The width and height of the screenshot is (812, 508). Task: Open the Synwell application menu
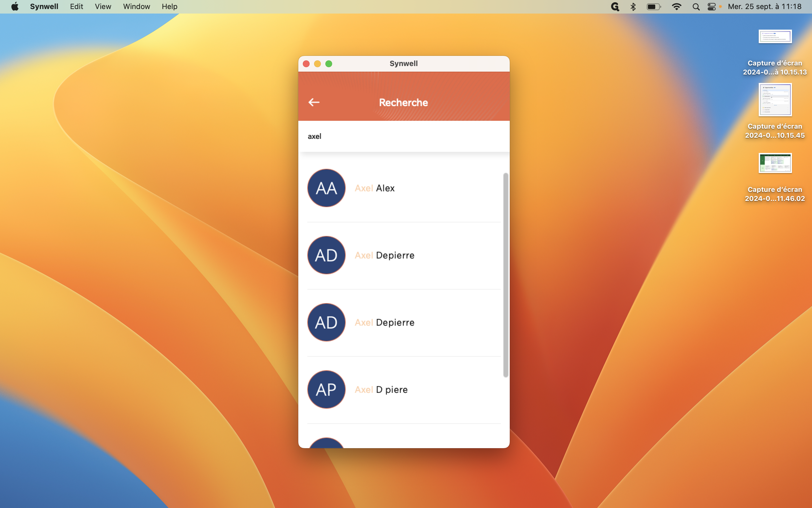click(44, 6)
